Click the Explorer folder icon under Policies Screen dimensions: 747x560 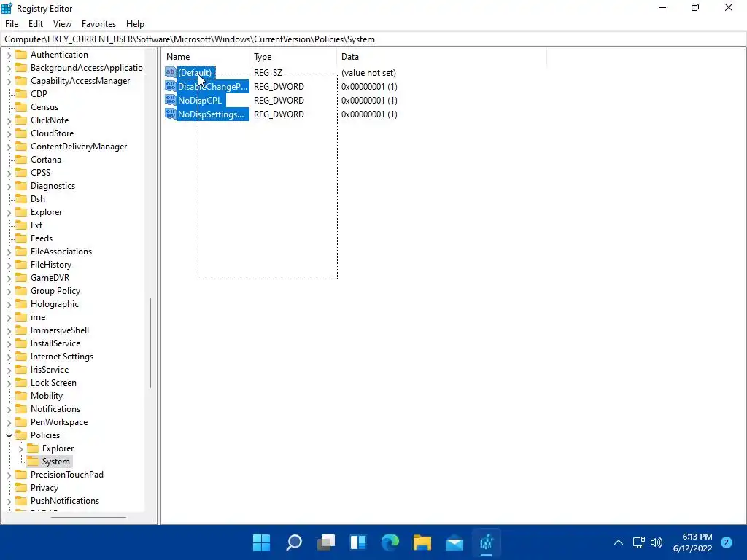32,448
